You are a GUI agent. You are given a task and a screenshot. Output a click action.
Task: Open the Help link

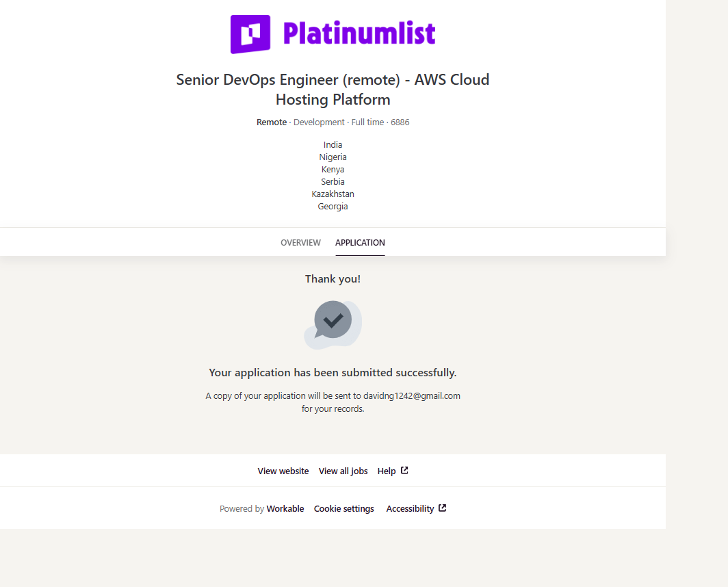point(387,471)
